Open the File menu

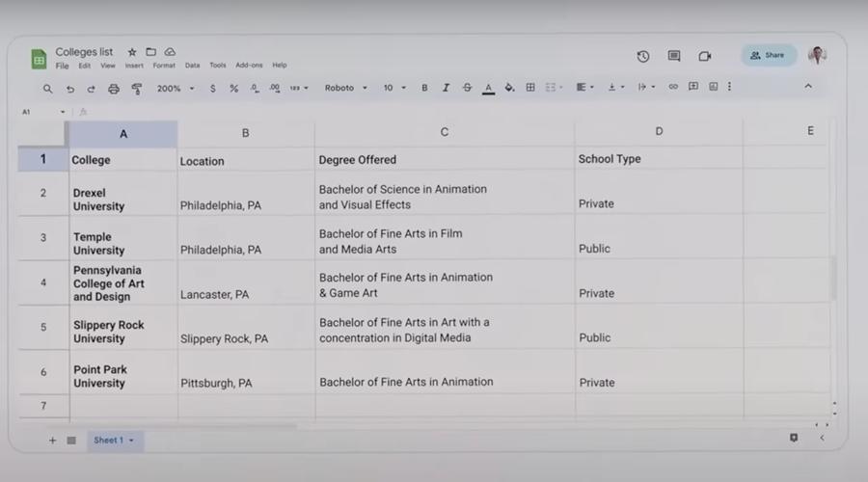tap(62, 66)
